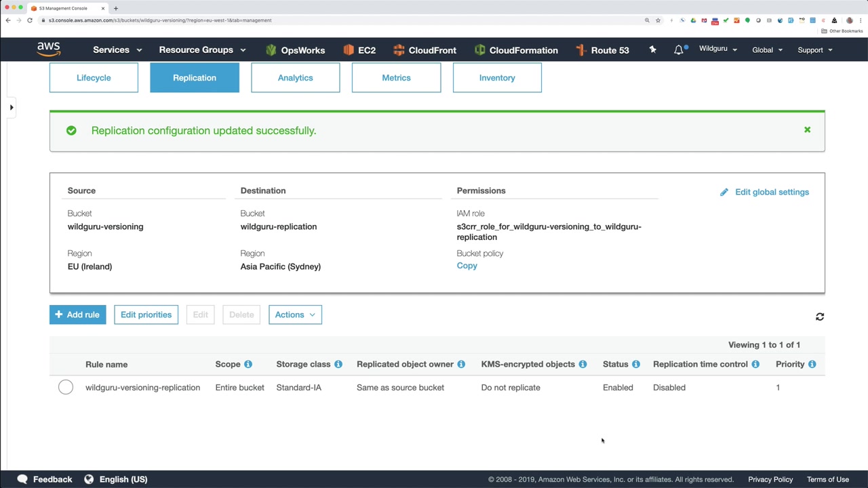Click the Scope info icon
The height and width of the screenshot is (488, 868).
248,364
